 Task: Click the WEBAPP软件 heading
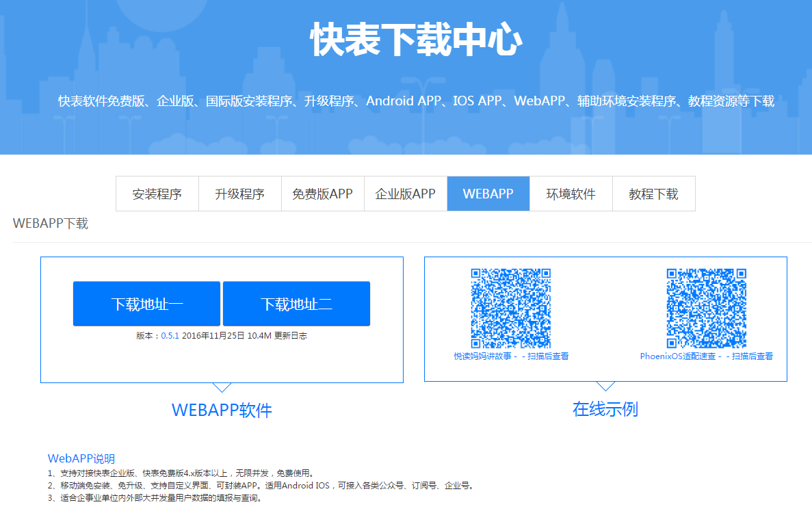coord(222,410)
